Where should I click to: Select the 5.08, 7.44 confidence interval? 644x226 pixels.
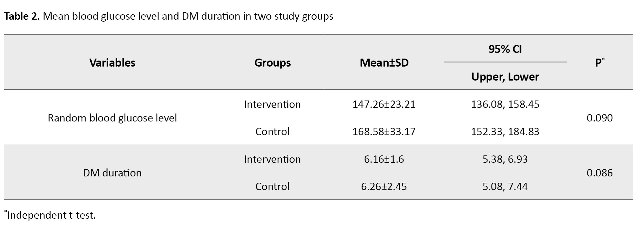505,186
